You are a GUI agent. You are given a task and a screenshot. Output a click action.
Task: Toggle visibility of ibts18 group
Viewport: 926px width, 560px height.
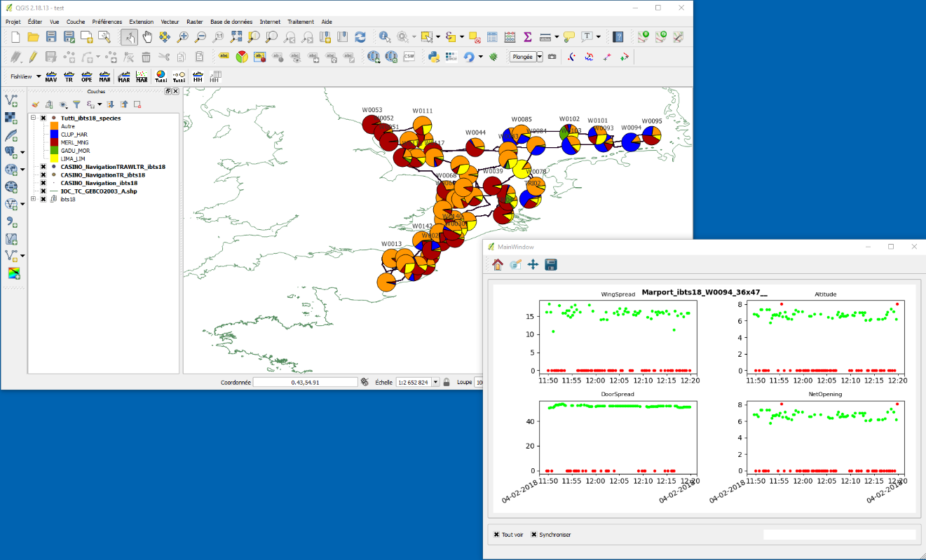pyautogui.click(x=43, y=199)
